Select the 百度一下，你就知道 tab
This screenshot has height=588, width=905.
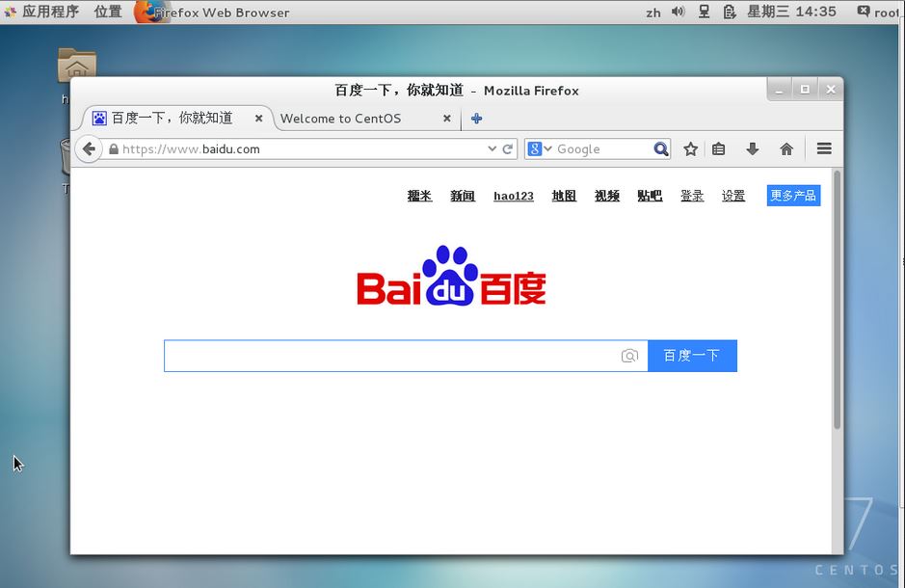[176, 119]
